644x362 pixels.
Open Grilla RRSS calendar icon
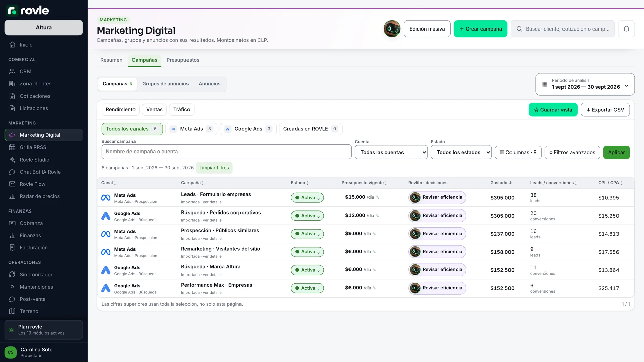[12, 147]
